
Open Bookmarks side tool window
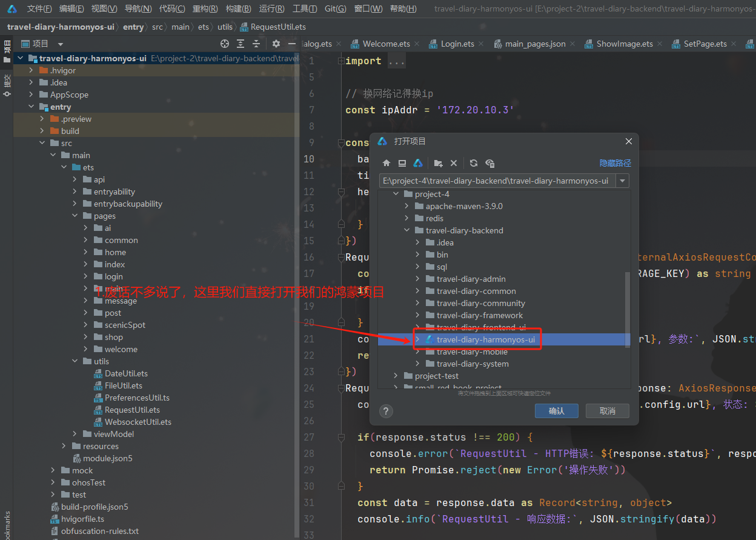pyautogui.click(x=7, y=524)
